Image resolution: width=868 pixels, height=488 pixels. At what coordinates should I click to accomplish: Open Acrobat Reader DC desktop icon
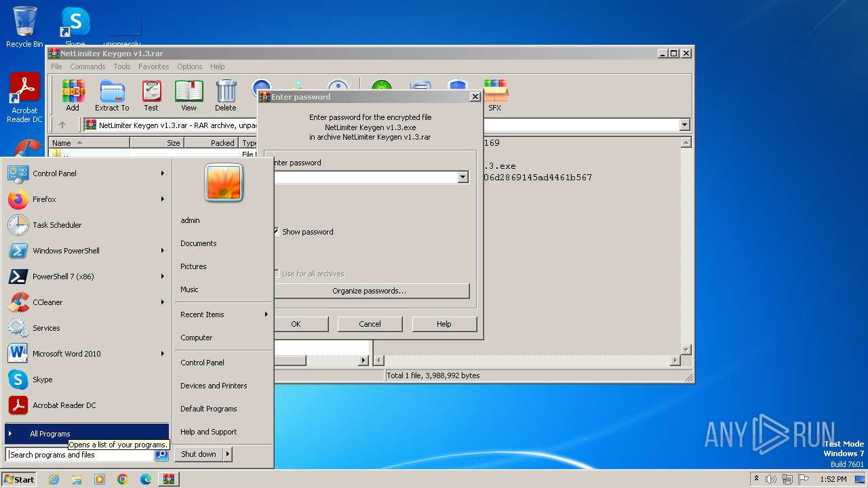point(25,98)
